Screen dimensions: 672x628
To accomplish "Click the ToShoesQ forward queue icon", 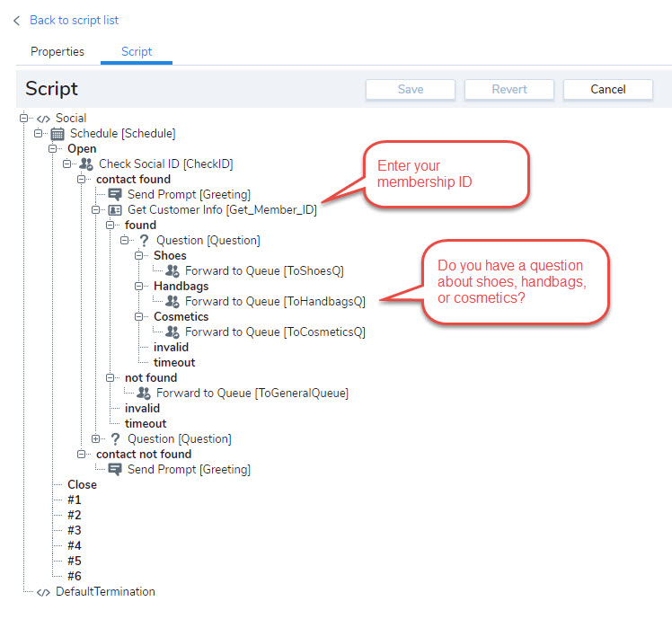I will coord(172,271).
